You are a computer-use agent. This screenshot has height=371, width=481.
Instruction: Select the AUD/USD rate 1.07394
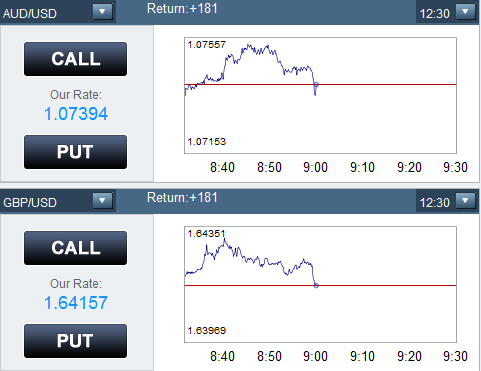click(76, 114)
